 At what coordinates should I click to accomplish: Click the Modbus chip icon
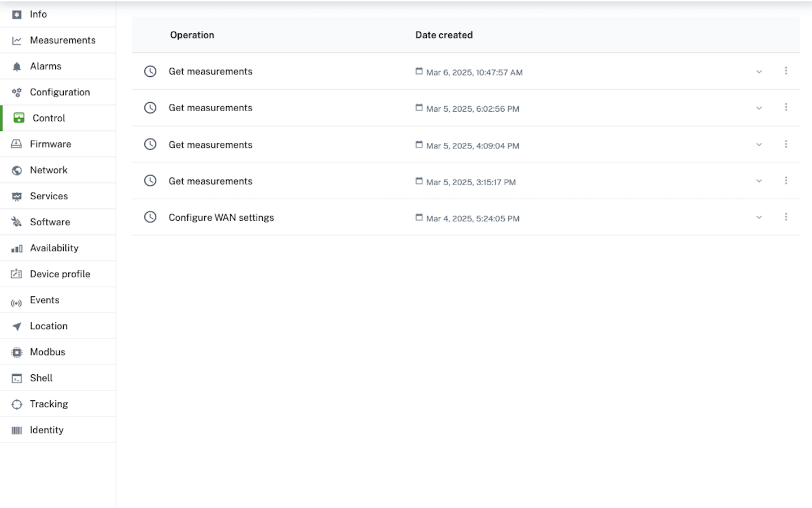17,352
